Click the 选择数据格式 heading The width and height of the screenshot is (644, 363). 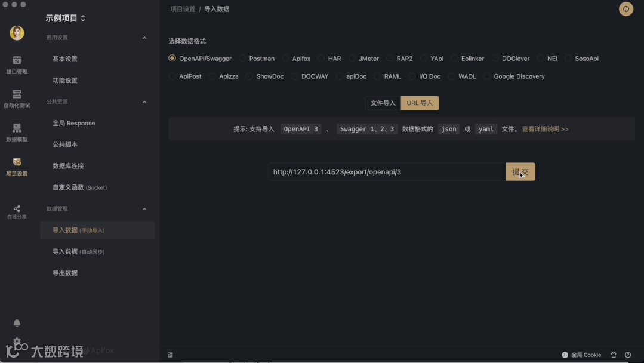click(187, 41)
